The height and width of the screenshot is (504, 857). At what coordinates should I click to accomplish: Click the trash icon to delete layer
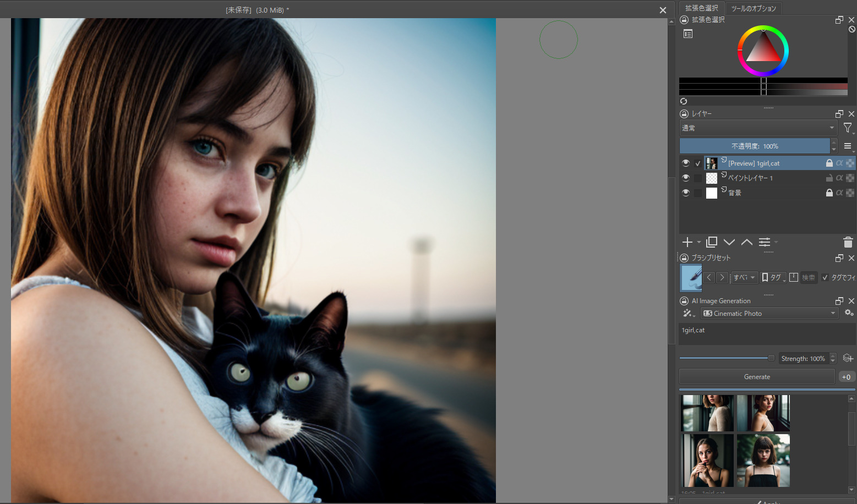[x=848, y=242]
